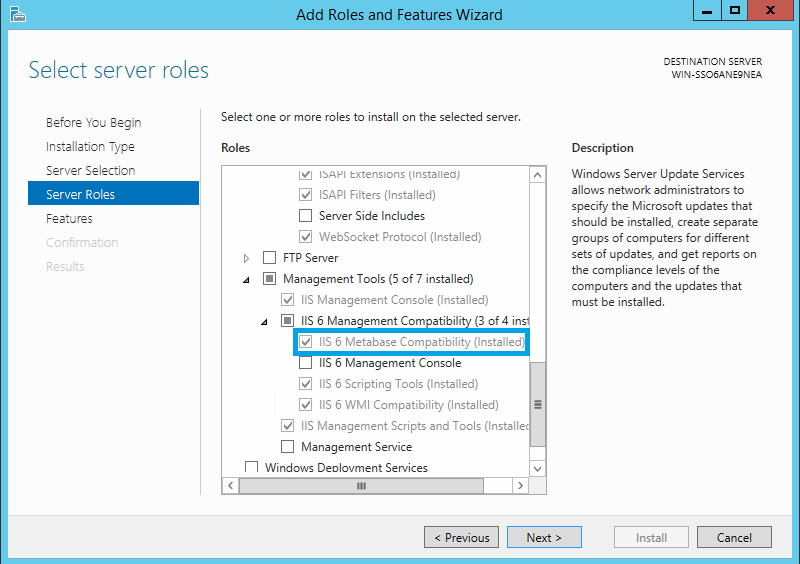Enable the IIS 6 Management Console checkbox
The height and width of the screenshot is (564, 800).
point(306,363)
